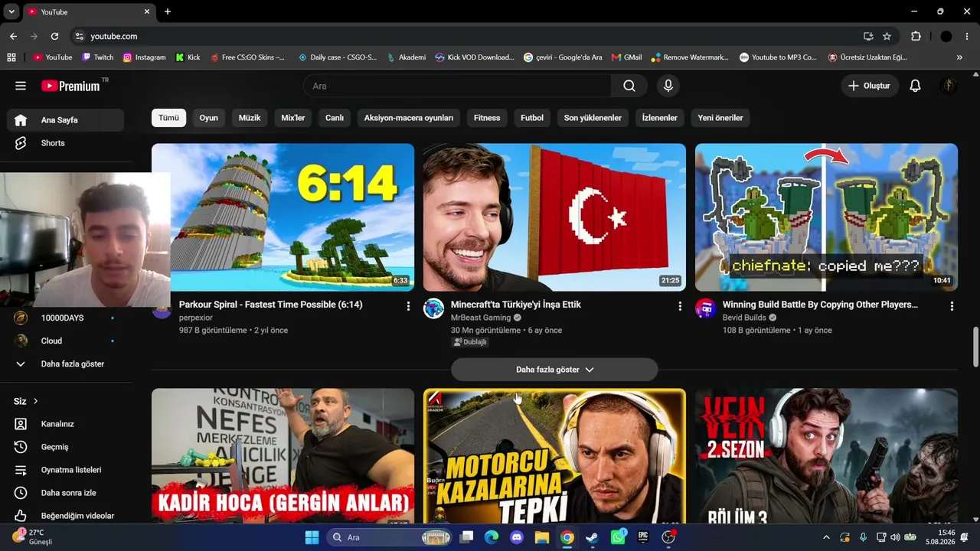Start voice search with the microphone

click(x=668, y=86)
